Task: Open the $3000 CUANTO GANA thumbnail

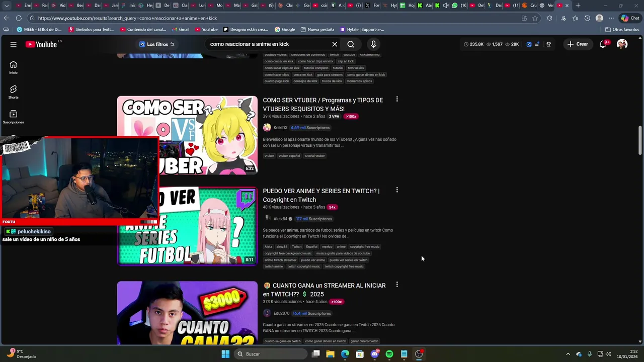Action: coord(187,313)
